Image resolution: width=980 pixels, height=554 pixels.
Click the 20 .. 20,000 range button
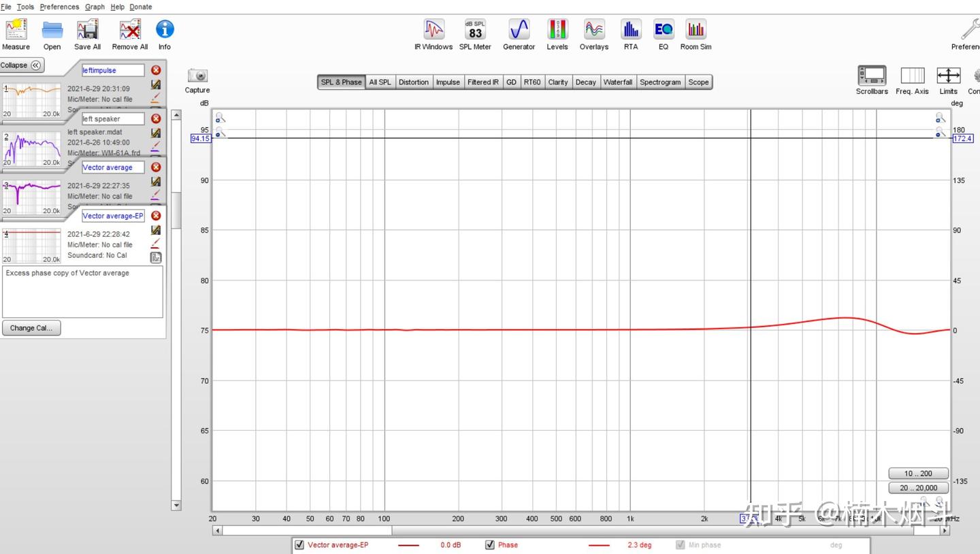click(918, 488)
